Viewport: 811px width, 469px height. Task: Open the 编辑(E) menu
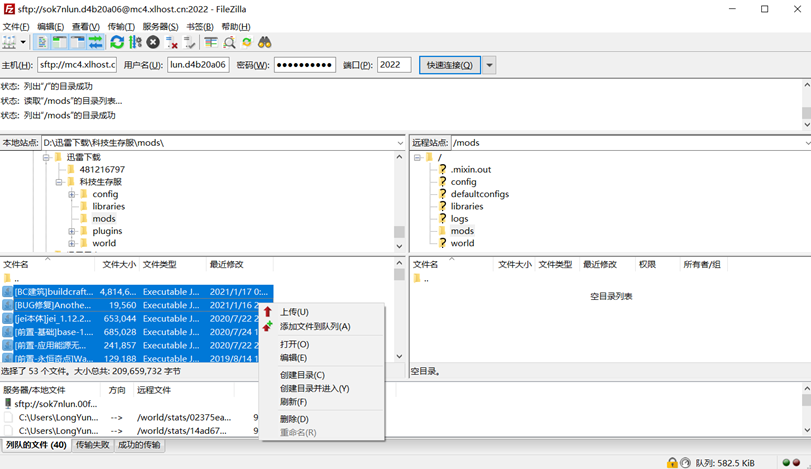pos(51,26)
